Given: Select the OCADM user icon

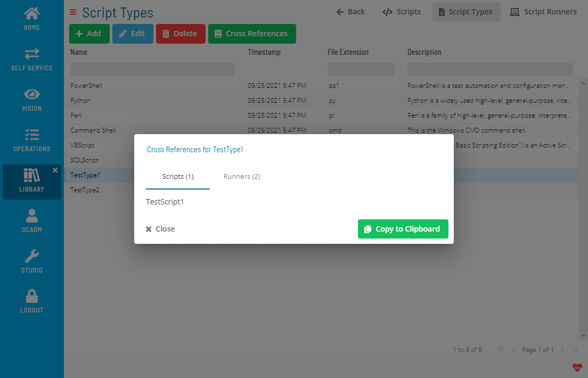Looking at the screenshot, I should [x=31, y=220].
